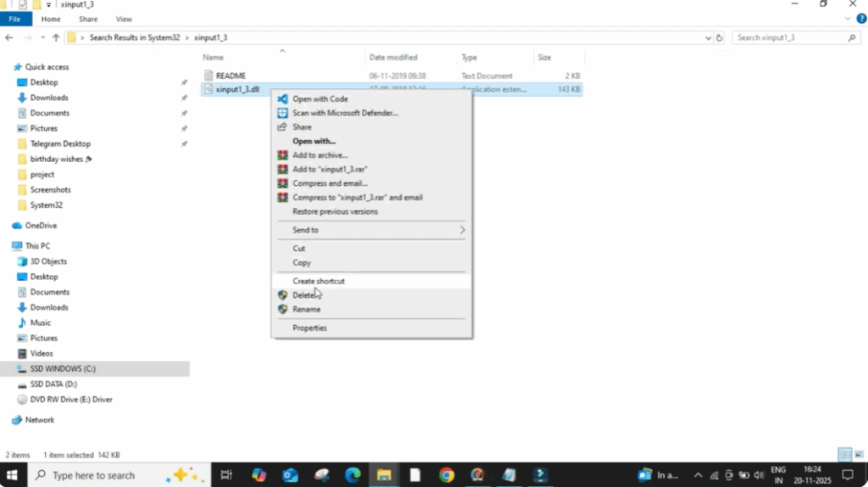Pin toggle next to Downloads in Quick access
868x487 pixels.
[x=184, y=98]
